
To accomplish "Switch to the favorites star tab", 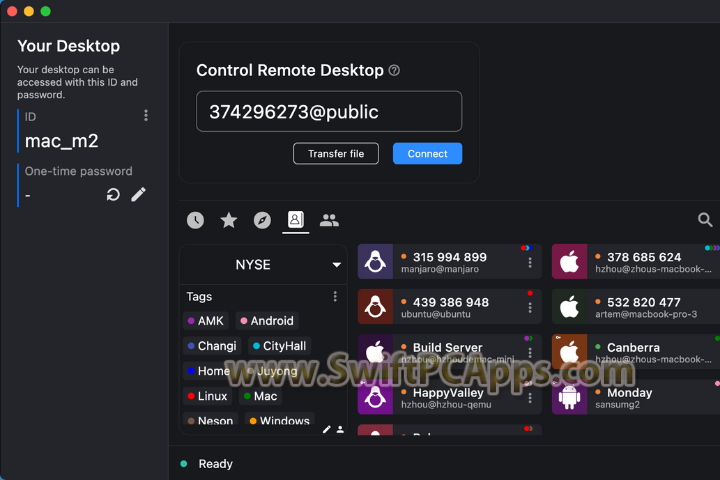I will point(229,220).
